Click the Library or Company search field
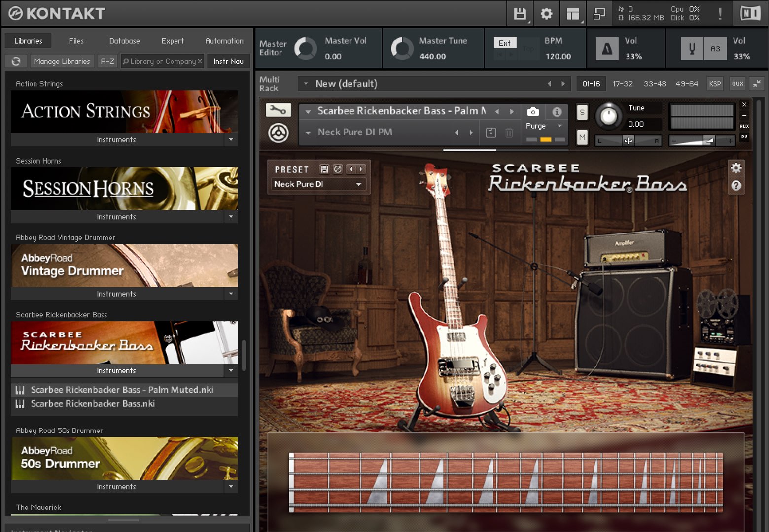 pos(163,61)
